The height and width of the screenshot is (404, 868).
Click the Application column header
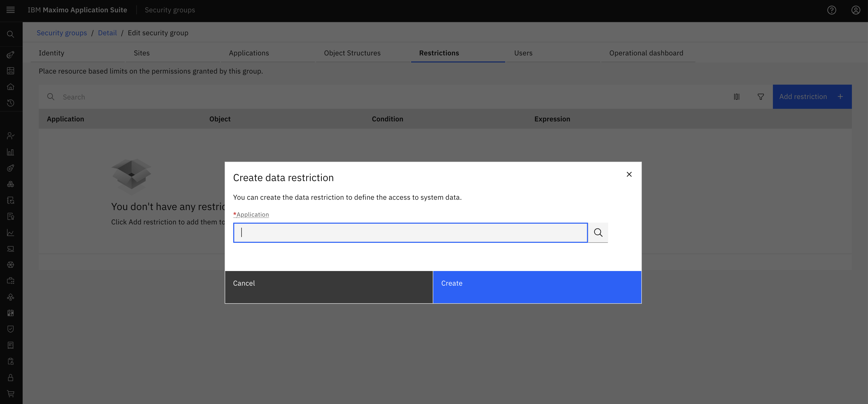click(x=65, y=119)
